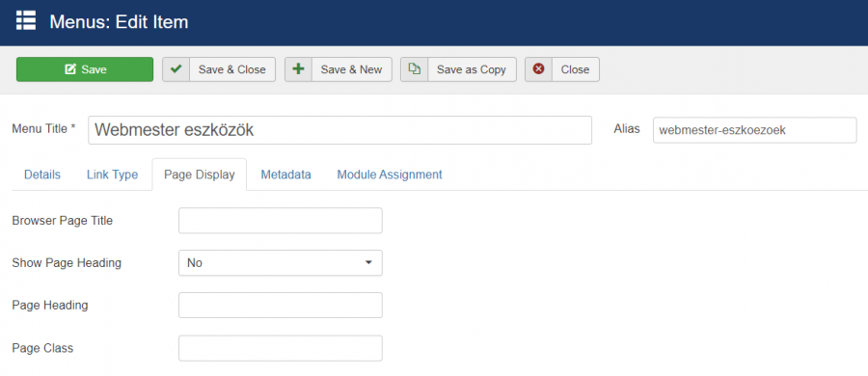Click the Save & Close button label
The image size is (868, 376).
[x=231, y=69]
